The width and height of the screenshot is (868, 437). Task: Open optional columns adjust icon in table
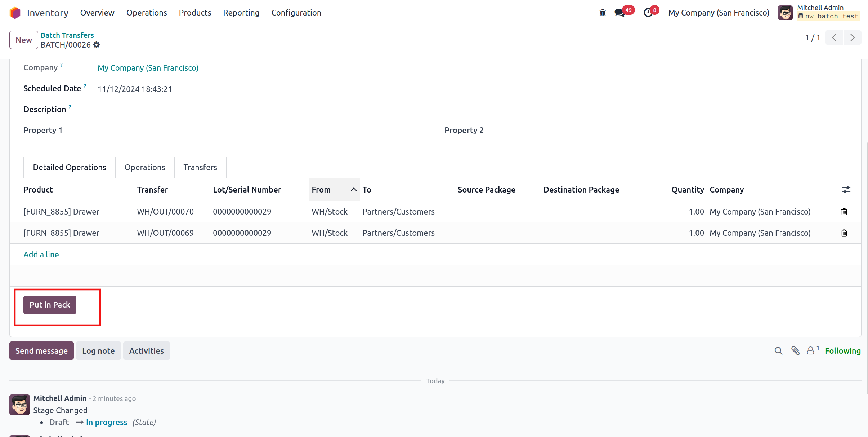(846, 190)
